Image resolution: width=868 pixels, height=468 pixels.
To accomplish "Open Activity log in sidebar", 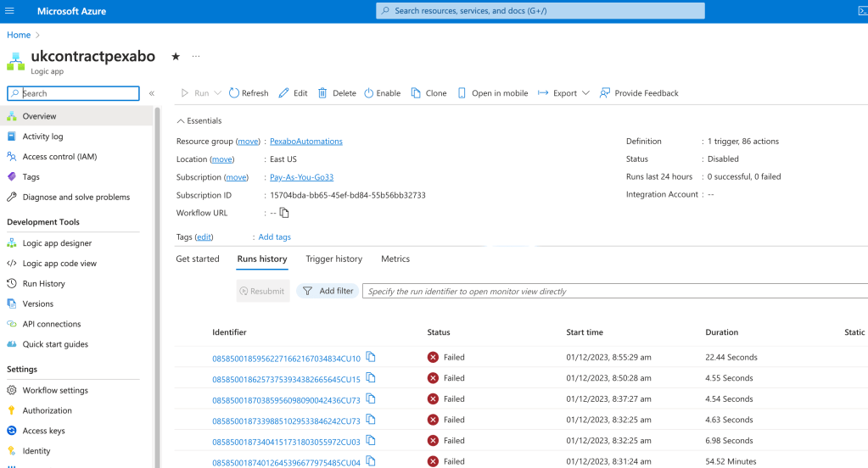I will pos(42,136).
